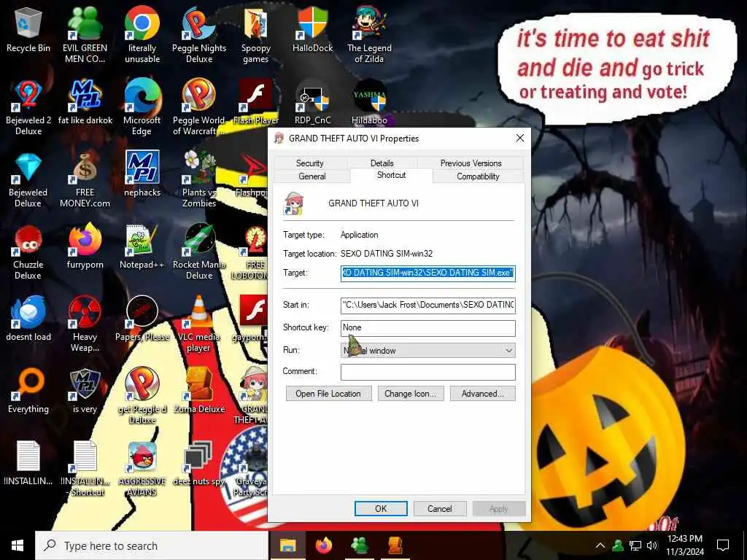
Task: Switch to the Previous Versions tab
Action: click(471, 163)
